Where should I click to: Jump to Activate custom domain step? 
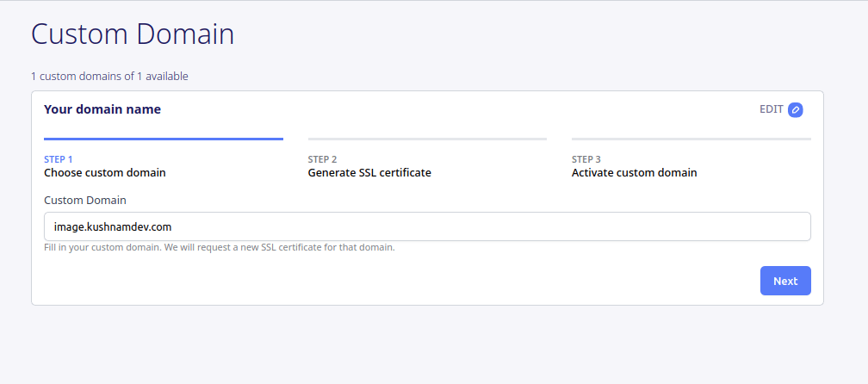click(634, 172)
